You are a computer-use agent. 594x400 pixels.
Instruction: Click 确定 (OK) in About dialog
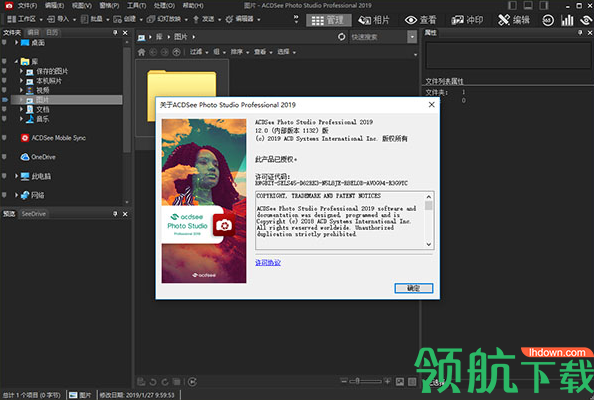(414, 288)
